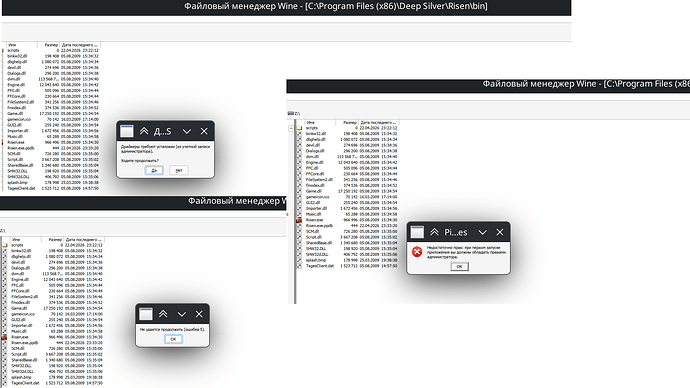Sort by Размер column in Pi...es-dialog window

pyautogui.click(x=347, y=122)
